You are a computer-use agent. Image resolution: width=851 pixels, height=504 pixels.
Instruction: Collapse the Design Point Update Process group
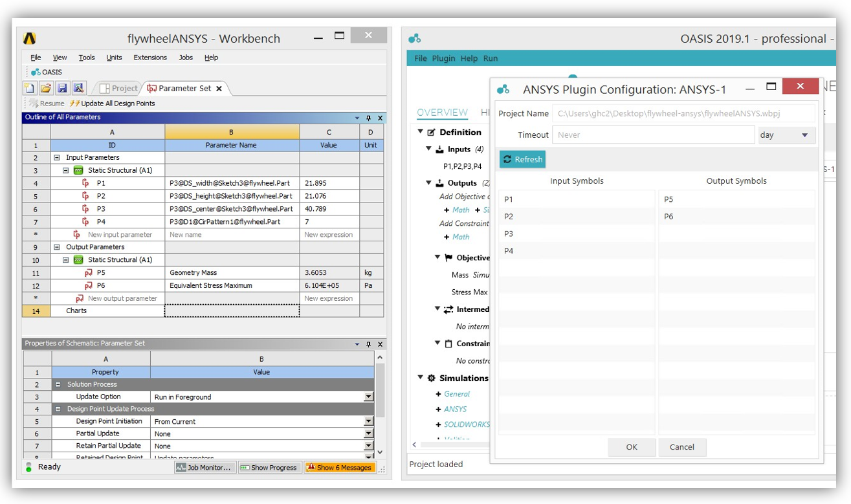click(x=58, y=409)
